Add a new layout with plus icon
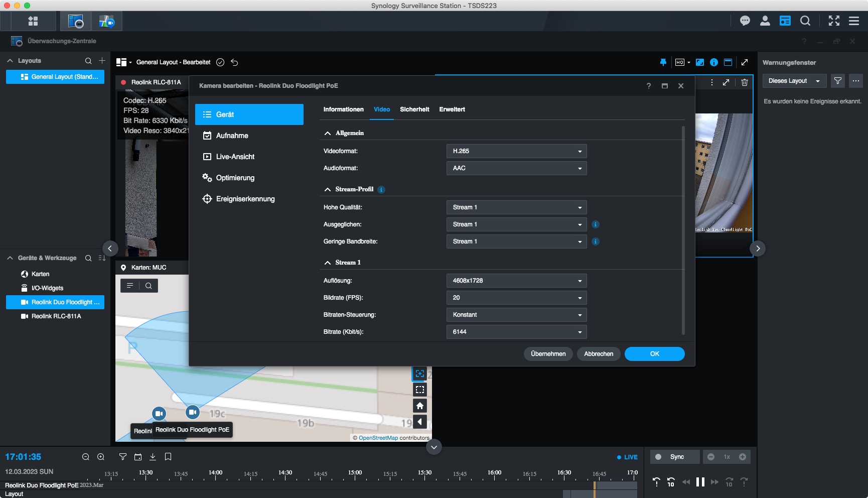The image size is (868, 498). [102, 61]
